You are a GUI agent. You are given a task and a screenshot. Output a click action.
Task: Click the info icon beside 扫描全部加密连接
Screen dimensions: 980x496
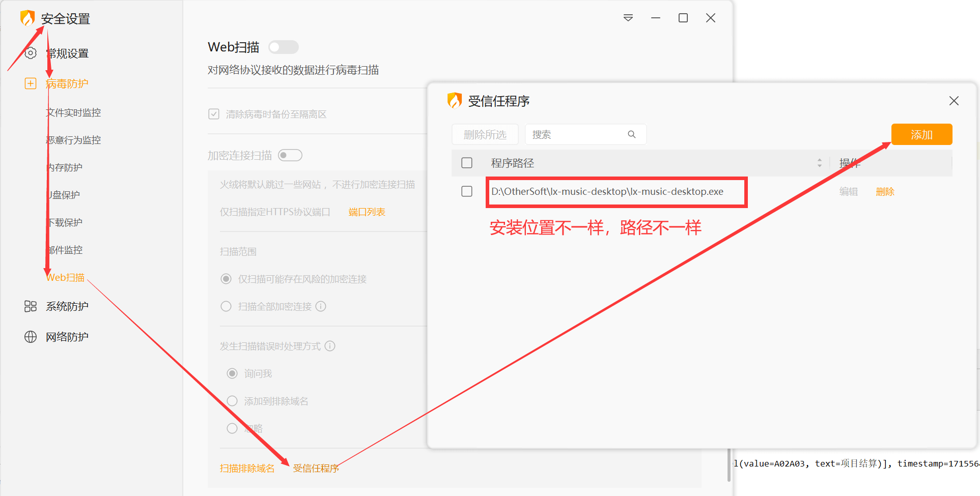[320, 306]
